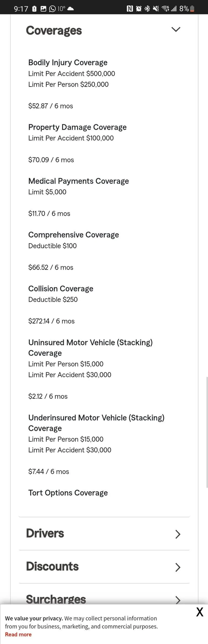Click the page scrollbar on right edge
Screen dimensions: 208x644
pyautogui.click(x=207, y=432)
